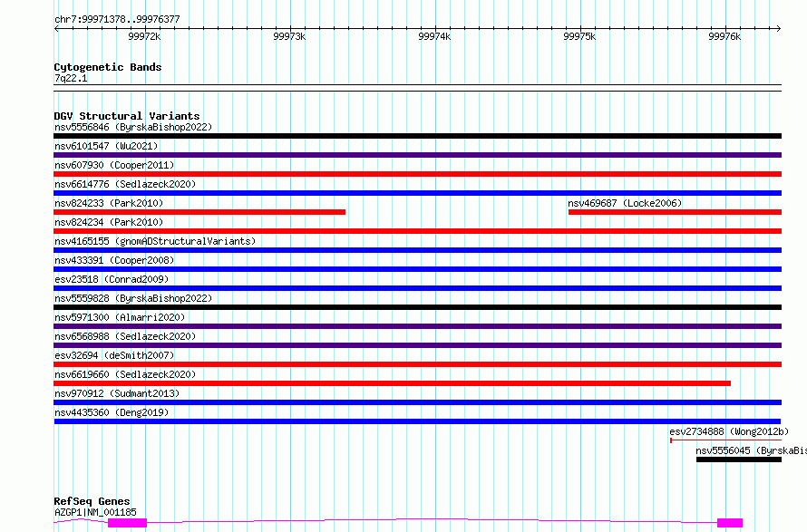
Task: Open nsv824233 (Park2010) variant label
Action: 109,203
